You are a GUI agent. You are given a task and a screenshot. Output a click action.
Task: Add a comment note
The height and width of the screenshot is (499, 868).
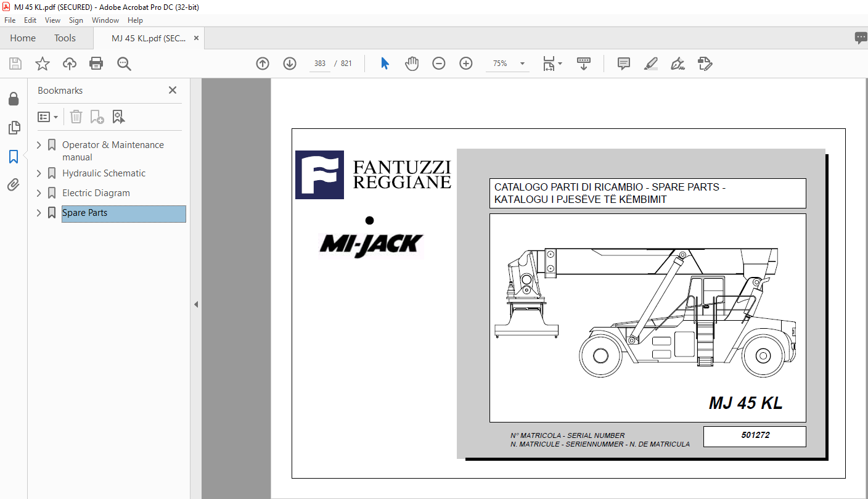[624, 64]
